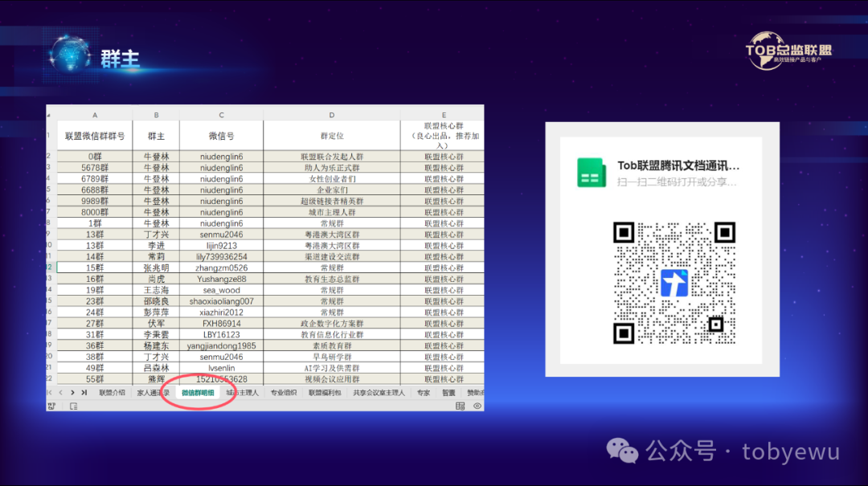Open the 专业组织 sheet tab
Viewport: 868px width, 486px height.
pos(284,393)
